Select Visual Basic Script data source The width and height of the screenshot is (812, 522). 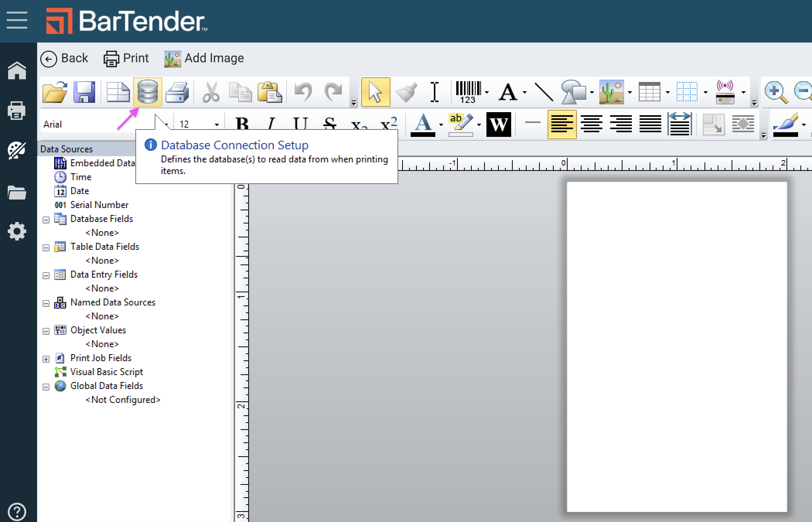[x=106, y=372]
